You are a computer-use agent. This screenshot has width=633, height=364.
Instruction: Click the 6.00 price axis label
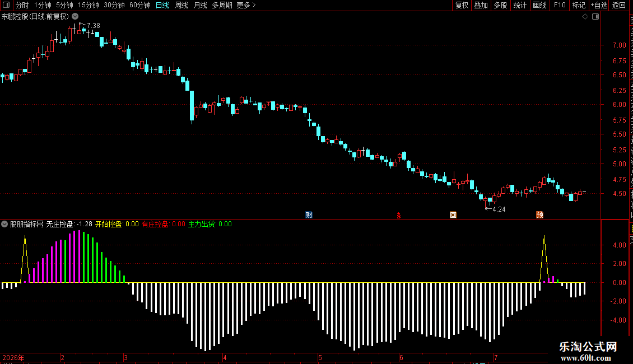pos(619,105)
